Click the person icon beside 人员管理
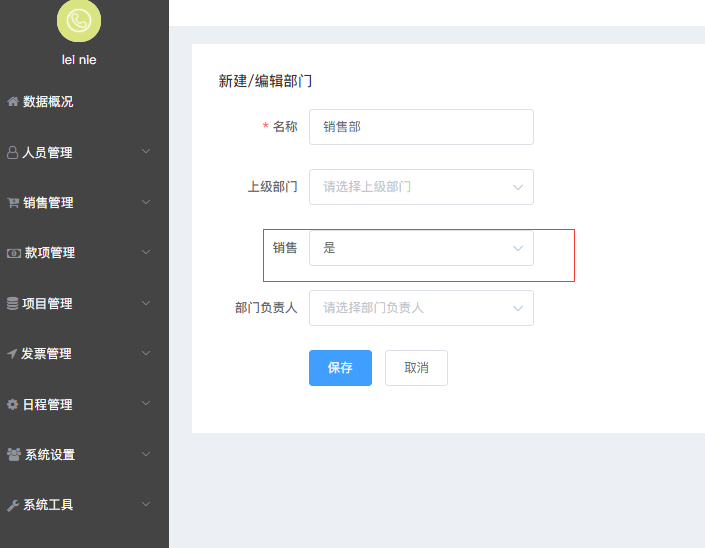The width and height of the screenshot is (705, 548). click(x=13, y=152)
